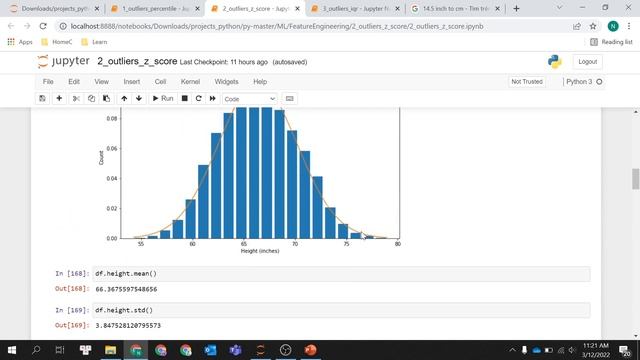This screenshot has width=640, height=360.
Task: Open the Learn bookmark folder
Action: (94, 42)
